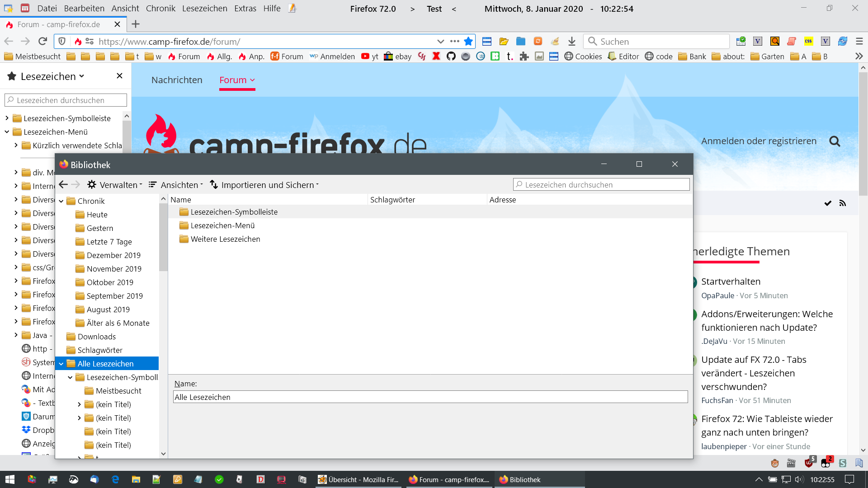
Task: Click the RSS feed icon on forum
Action: tap(843, 203)
